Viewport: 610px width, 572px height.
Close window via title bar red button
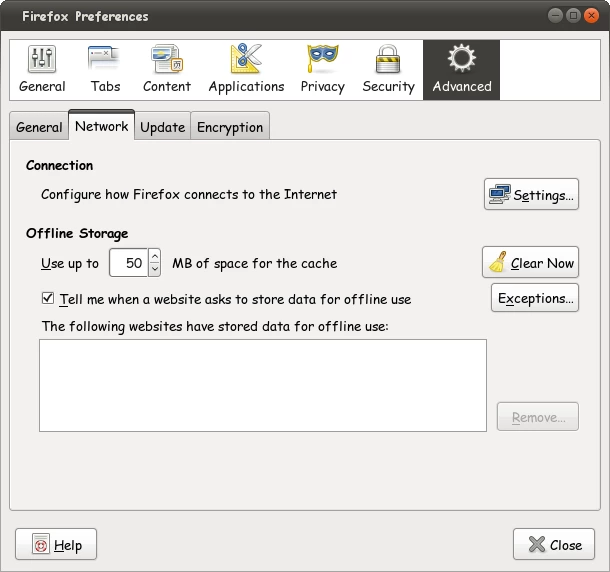click(591, 16)
